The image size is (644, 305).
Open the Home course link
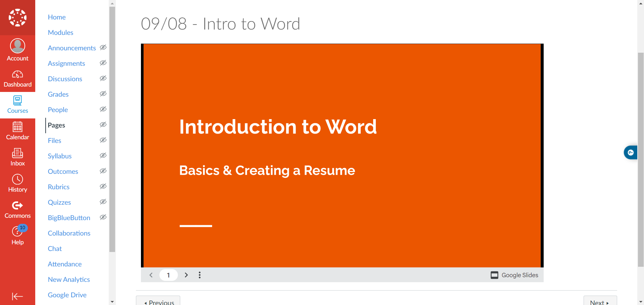pyautogui.click(x=57, y=17)
